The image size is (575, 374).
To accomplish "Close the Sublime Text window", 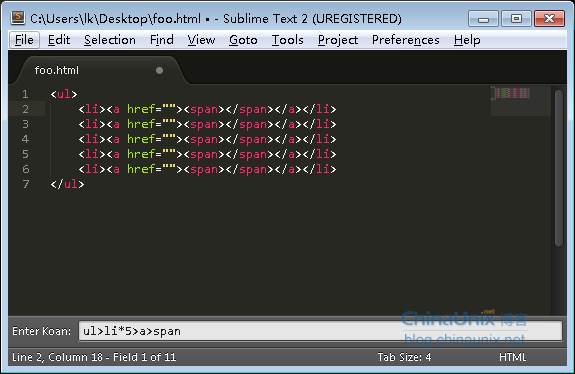I will [549, 19].
